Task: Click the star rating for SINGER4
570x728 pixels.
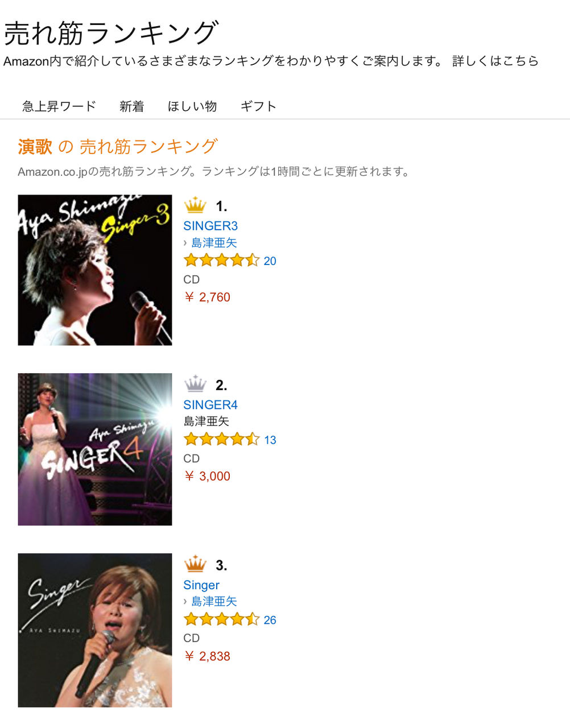Action: point(221,440)
